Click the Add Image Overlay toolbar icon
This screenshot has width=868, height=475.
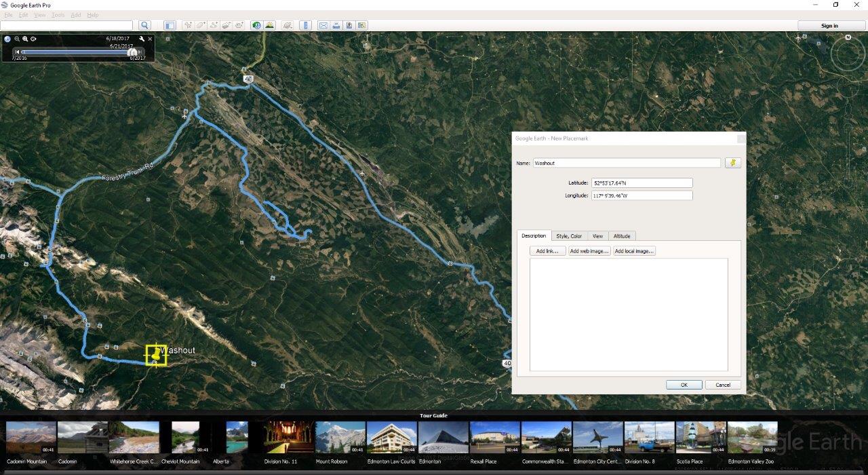pyautogui.click(x=226, y=26)
